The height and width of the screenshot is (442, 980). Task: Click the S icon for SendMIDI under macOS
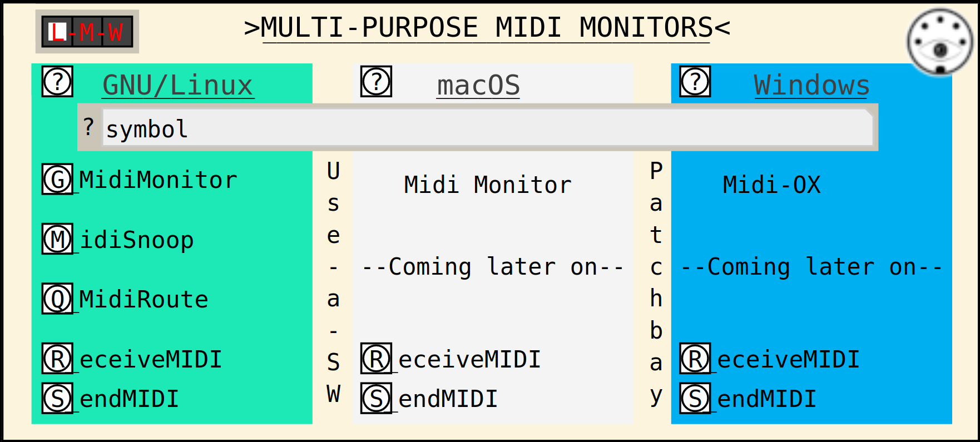[376, 398]
